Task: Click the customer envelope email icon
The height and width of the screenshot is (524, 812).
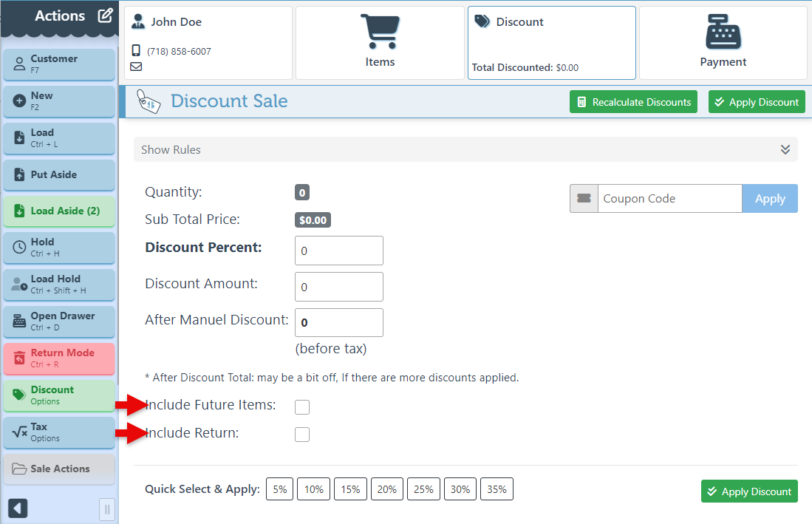Action: 137,67
